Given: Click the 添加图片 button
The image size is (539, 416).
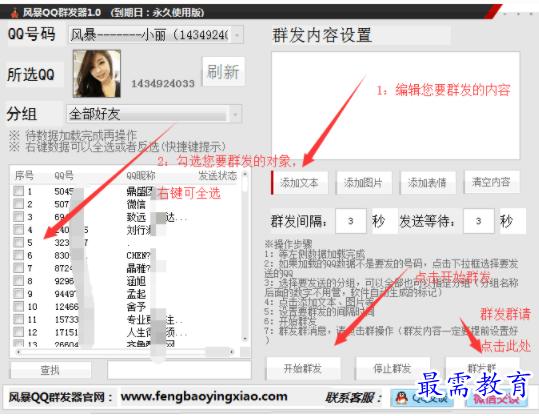Looking at the screenshot, I should point(364,183).
